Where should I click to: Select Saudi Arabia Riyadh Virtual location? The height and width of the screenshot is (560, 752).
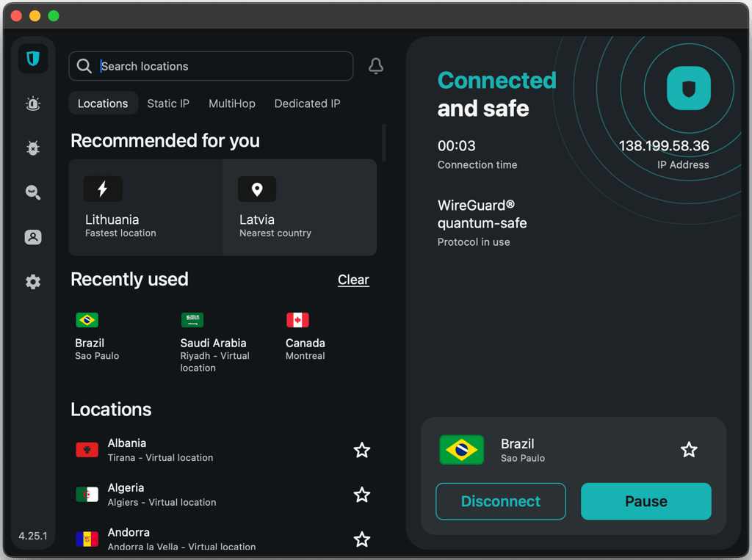pyautogui.click(x=215, y=342)
